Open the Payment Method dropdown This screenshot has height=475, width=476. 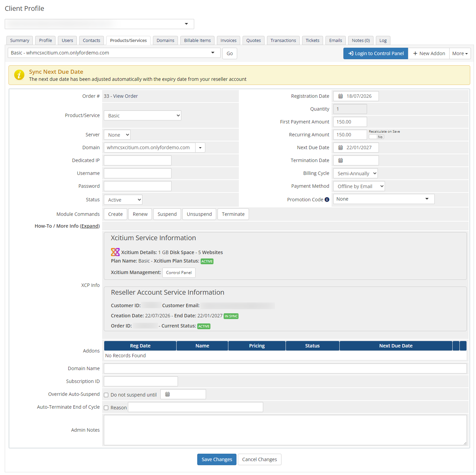[x=359, y=186]
